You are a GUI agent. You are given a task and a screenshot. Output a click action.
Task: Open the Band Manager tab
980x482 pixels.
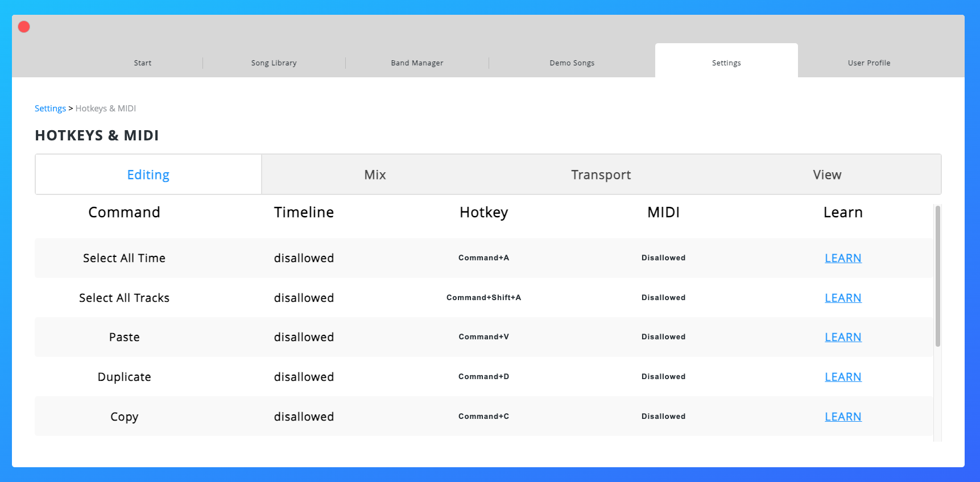417,63
